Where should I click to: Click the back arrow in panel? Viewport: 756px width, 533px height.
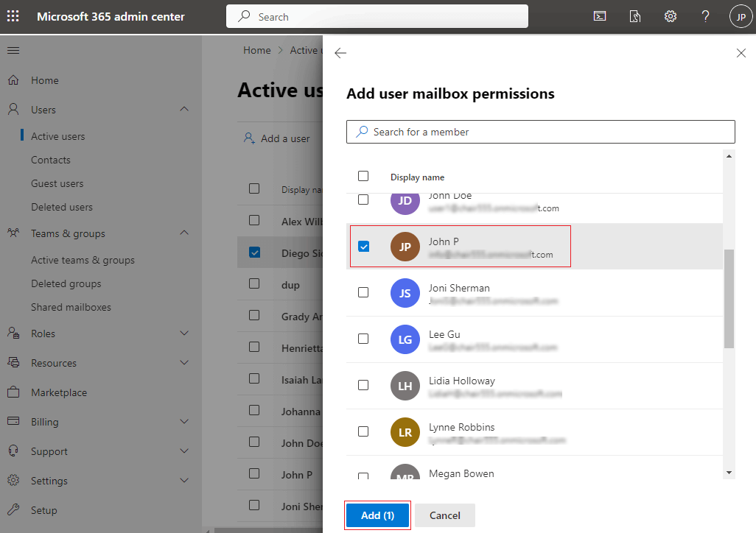[340, 53]
